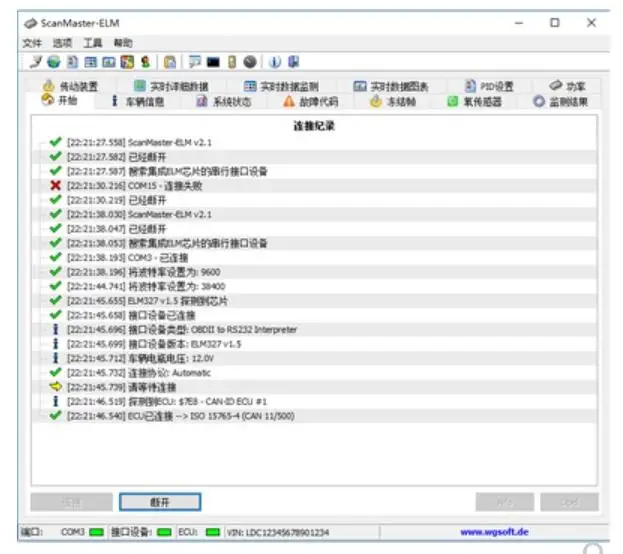The image size is (623, 554).
Task: Select log row '请等待连接'
Action: [x=314, y=387]
